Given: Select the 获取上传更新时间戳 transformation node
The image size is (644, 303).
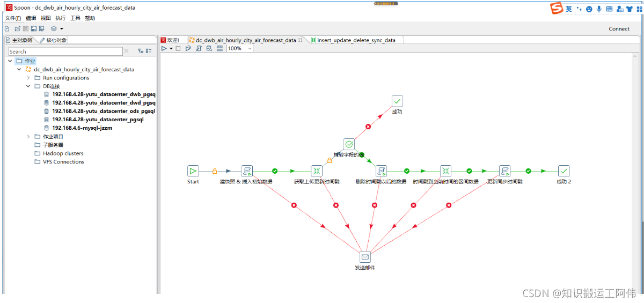Looking at the screenshot, I should click(317, 171).
